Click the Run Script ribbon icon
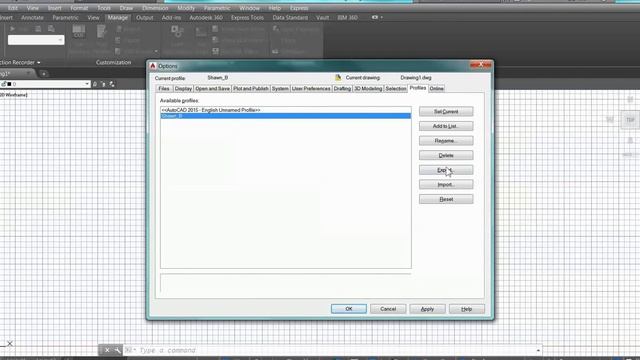The height and width of the screenshot is (360, 640). pyautogui.click(x=201, y=33)
